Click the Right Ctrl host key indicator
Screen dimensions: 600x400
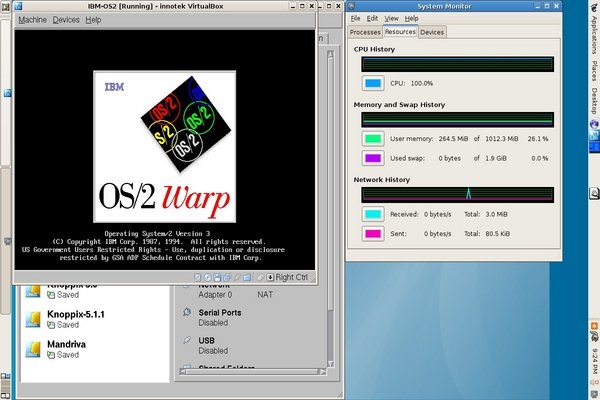pyautogui.click(x=291, y=277)
